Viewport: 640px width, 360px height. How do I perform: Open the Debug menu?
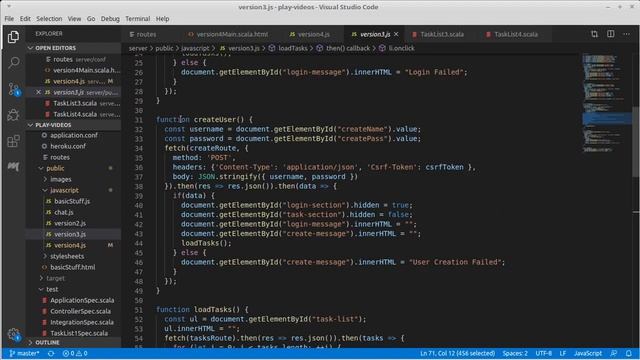tap(110, 19)
